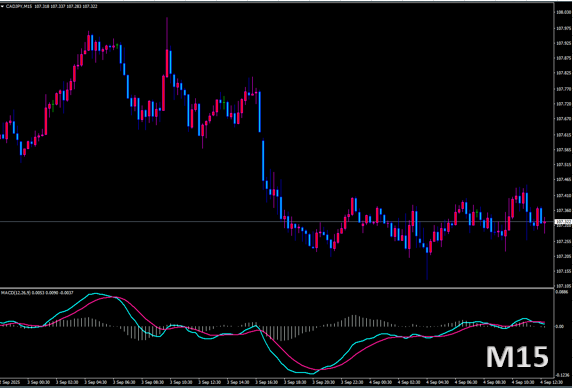Click the 3 Sep 18:30 time label
573x388 pixels.
pyautogui.click(x=296, y=382)
